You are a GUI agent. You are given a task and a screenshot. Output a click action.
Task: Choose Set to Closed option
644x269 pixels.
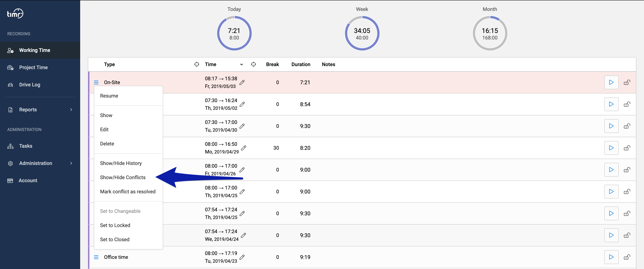pyautogui.click(x=128, y=240)
